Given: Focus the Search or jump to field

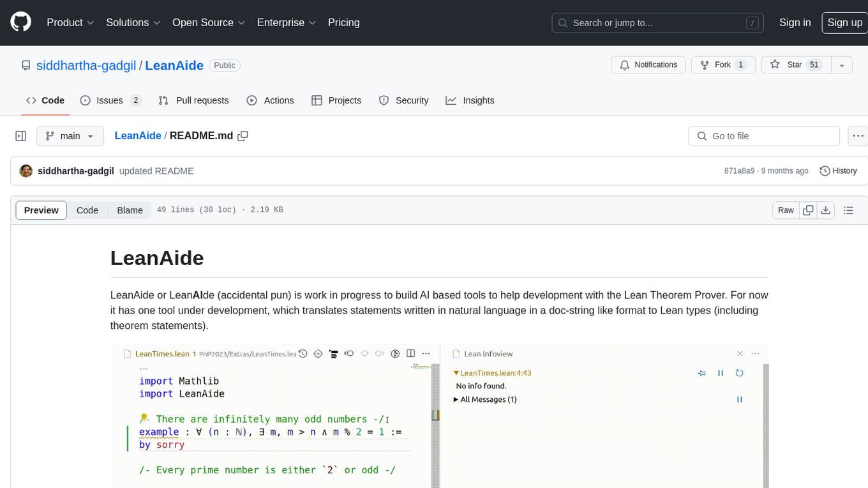Looking at the screenshot, I should pos(659,22).
